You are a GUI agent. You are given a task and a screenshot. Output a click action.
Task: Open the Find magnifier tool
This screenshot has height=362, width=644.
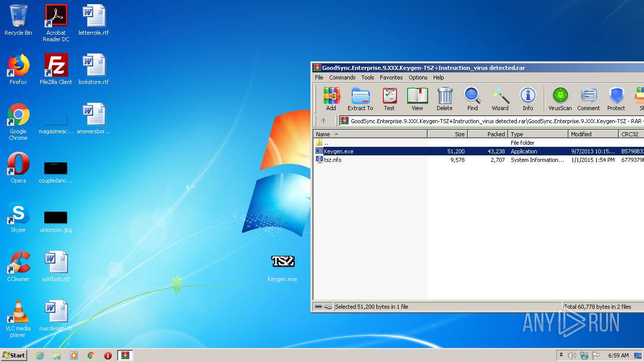(x=472, y=99)
